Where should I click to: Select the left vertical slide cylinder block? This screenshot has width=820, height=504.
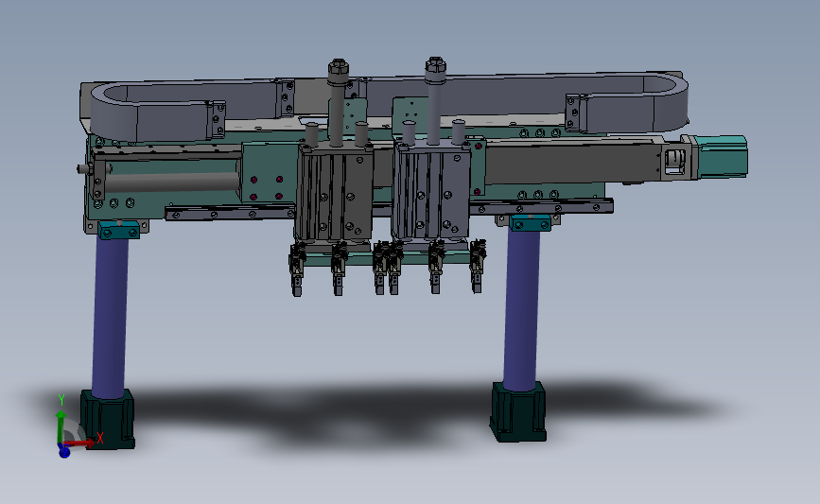click(x=334, y=194)
